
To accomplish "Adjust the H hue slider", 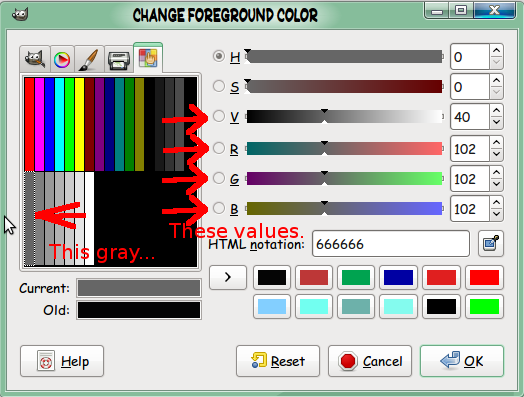I will point(345,56).
